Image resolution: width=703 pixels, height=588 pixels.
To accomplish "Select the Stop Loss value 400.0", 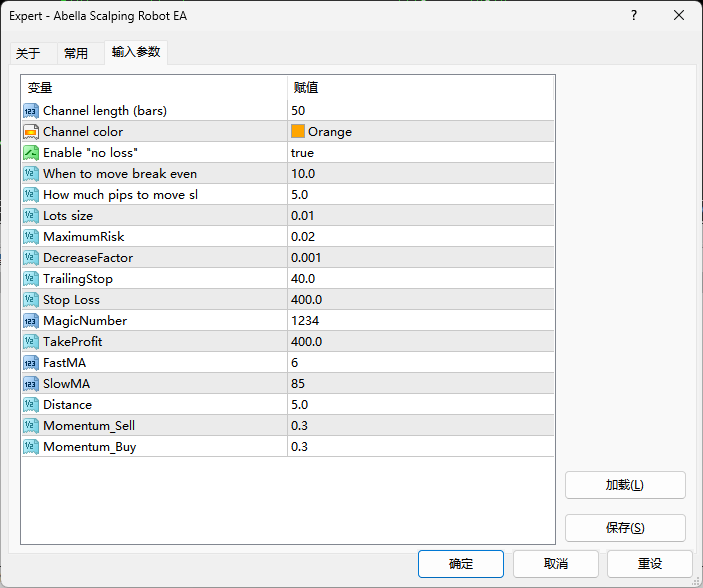I will 306,300.
